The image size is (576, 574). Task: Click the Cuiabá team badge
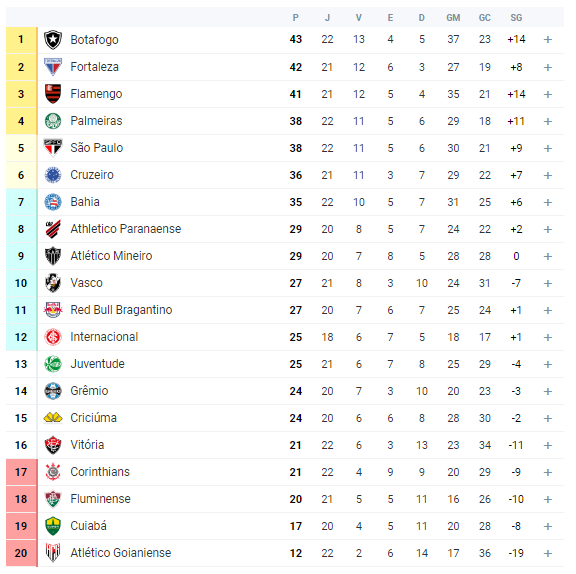point(53,526)
